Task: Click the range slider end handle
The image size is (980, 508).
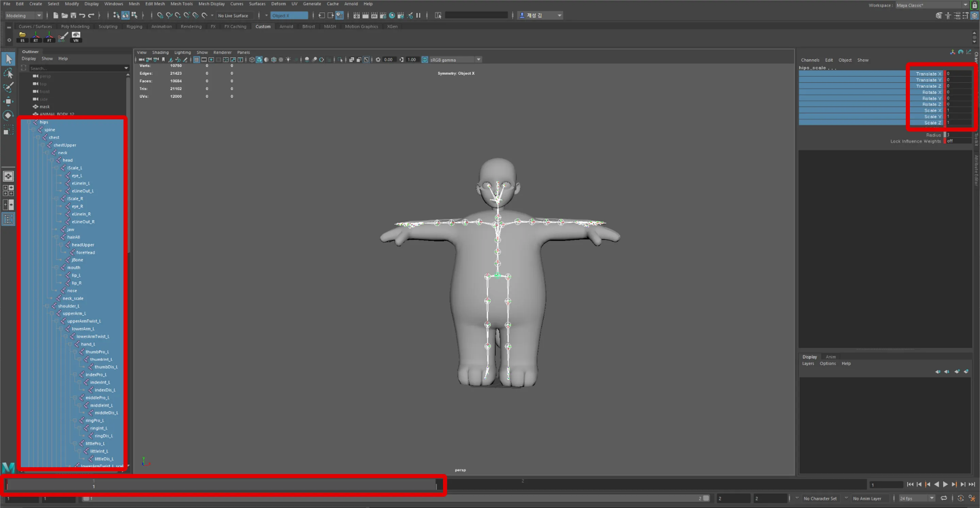Action: coord(706,498)
